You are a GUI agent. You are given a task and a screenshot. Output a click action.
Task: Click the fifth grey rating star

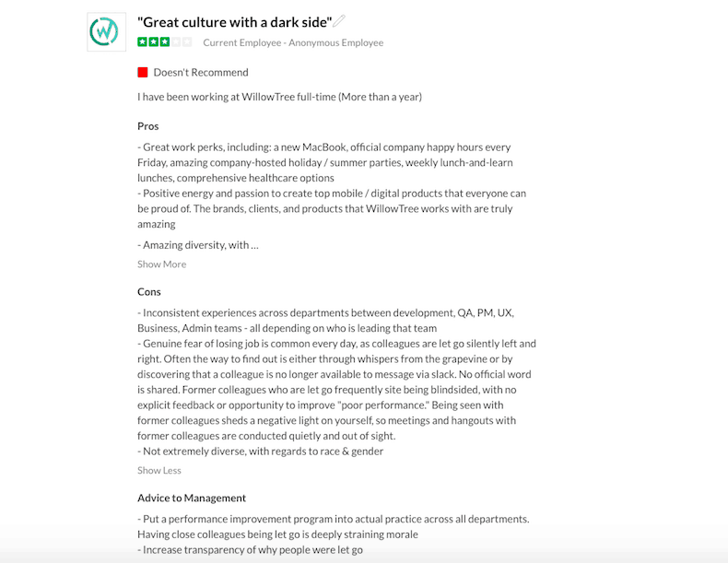187,42
